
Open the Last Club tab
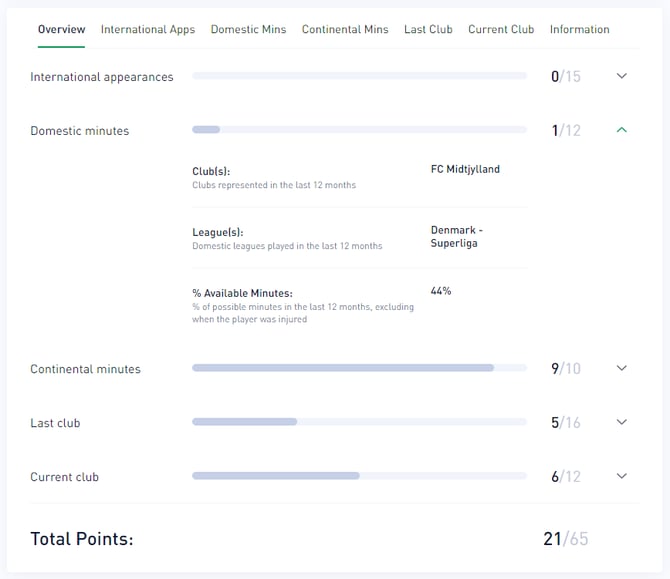(x=428, y=29)
